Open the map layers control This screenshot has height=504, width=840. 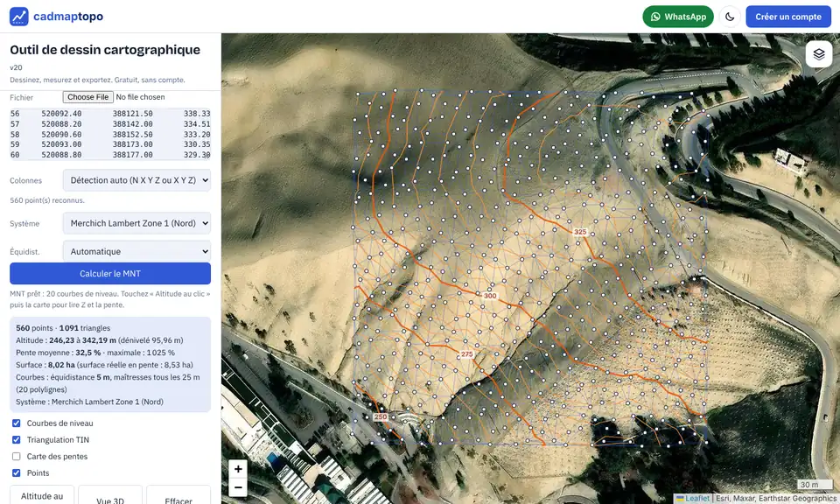(x=819, y=54)
